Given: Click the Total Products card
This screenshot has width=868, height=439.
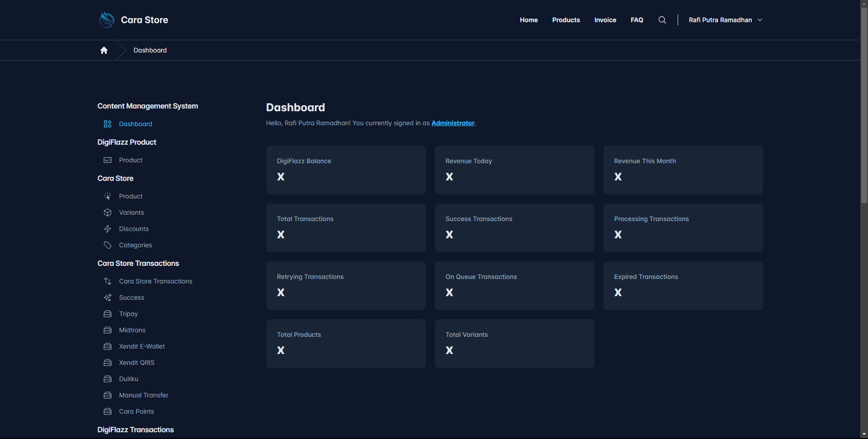Looking at the screenshot, I should [346, 344].
